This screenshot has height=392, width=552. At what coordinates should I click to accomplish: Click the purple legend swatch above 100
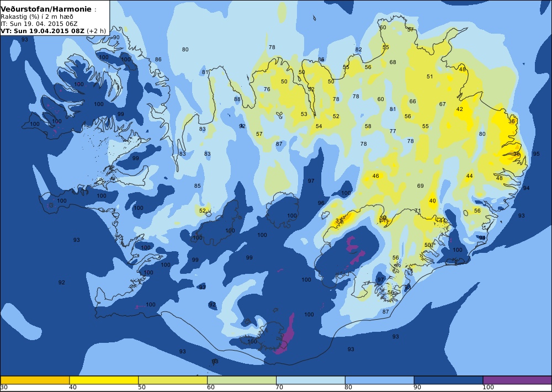(517, 380)
